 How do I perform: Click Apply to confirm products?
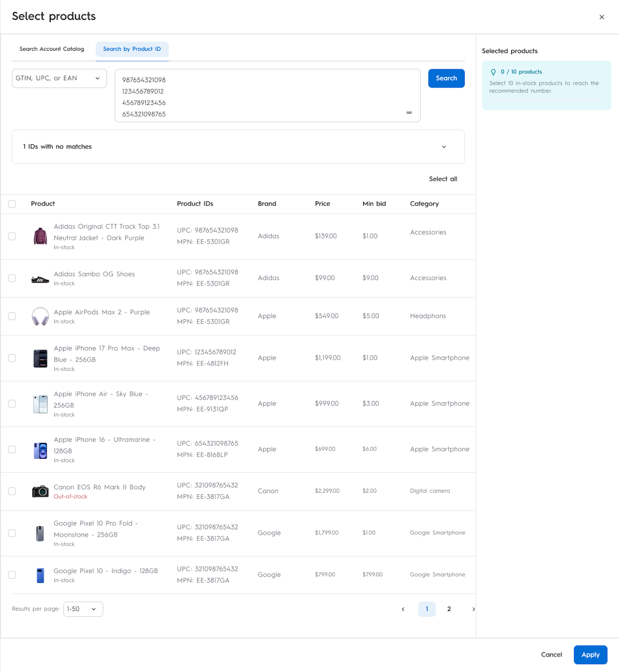(590, 655)
